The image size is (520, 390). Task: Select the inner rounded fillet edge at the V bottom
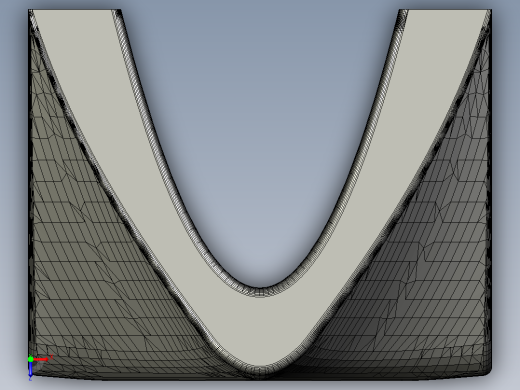(x=259, y=291)
